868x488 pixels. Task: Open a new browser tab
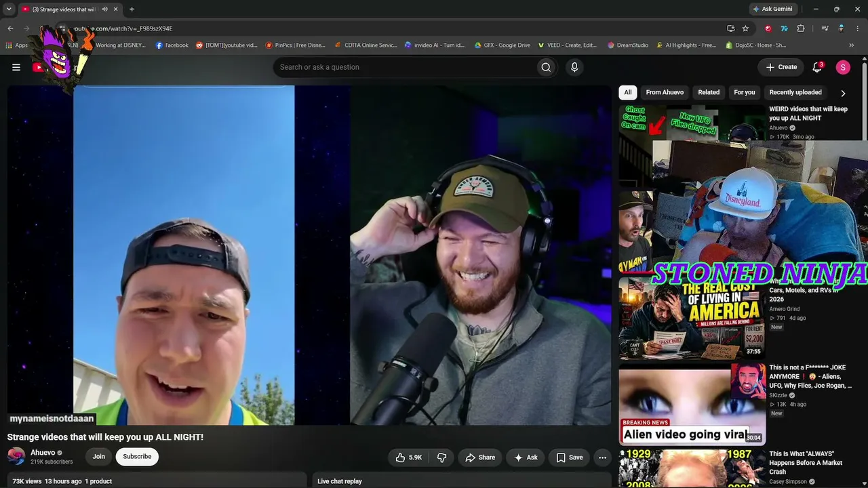132,9
